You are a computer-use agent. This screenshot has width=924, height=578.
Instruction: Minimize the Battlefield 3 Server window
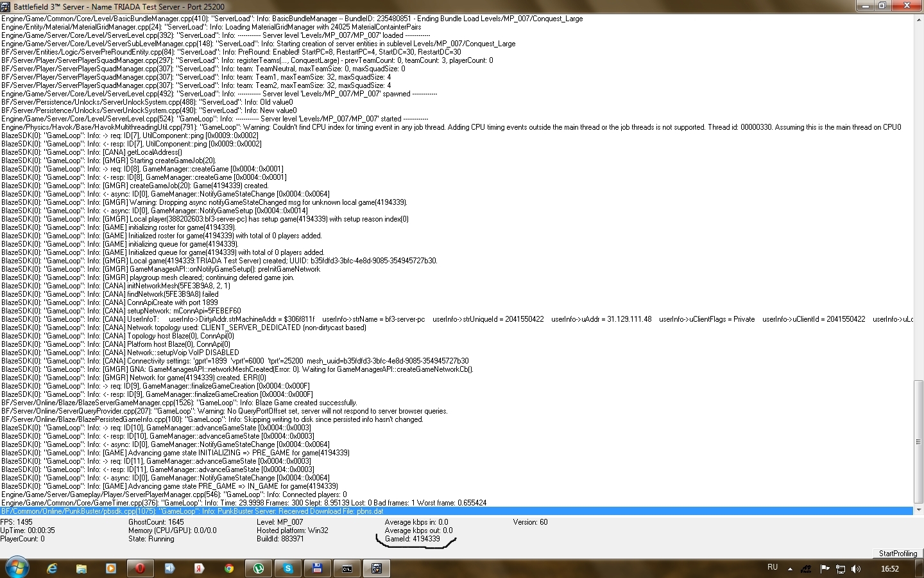(865, 6)
